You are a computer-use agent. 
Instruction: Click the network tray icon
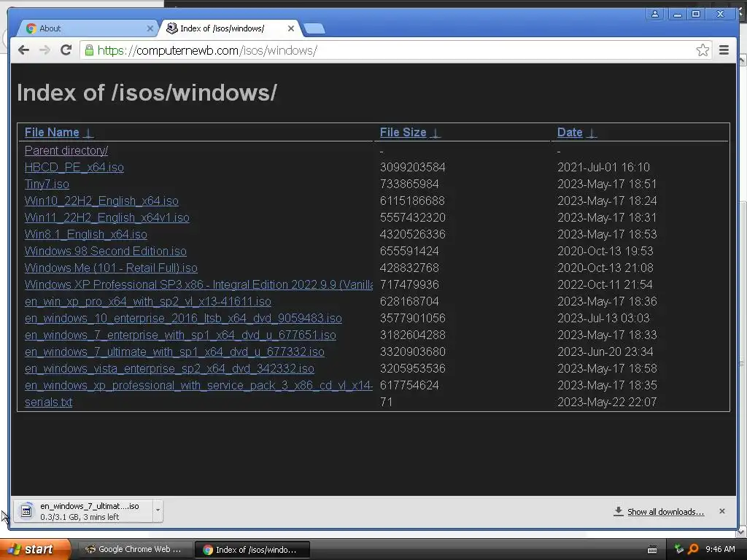click(679, 550)
